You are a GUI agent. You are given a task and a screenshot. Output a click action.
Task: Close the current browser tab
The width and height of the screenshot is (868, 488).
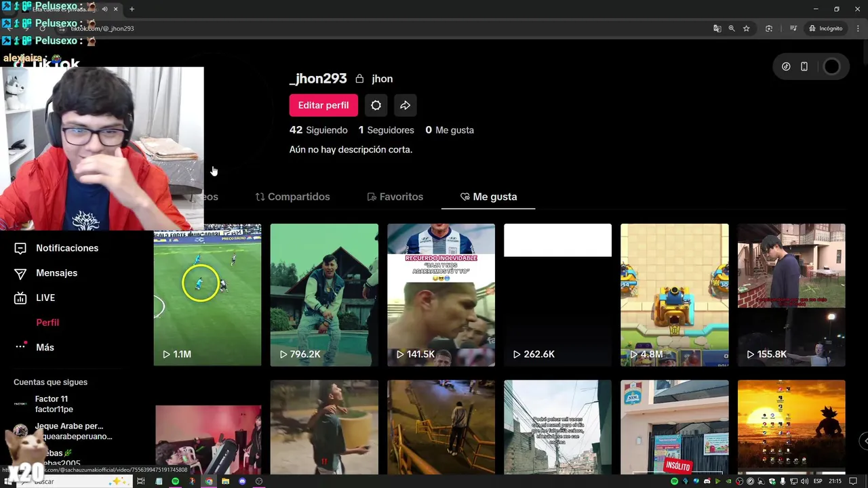coord(116,9)
